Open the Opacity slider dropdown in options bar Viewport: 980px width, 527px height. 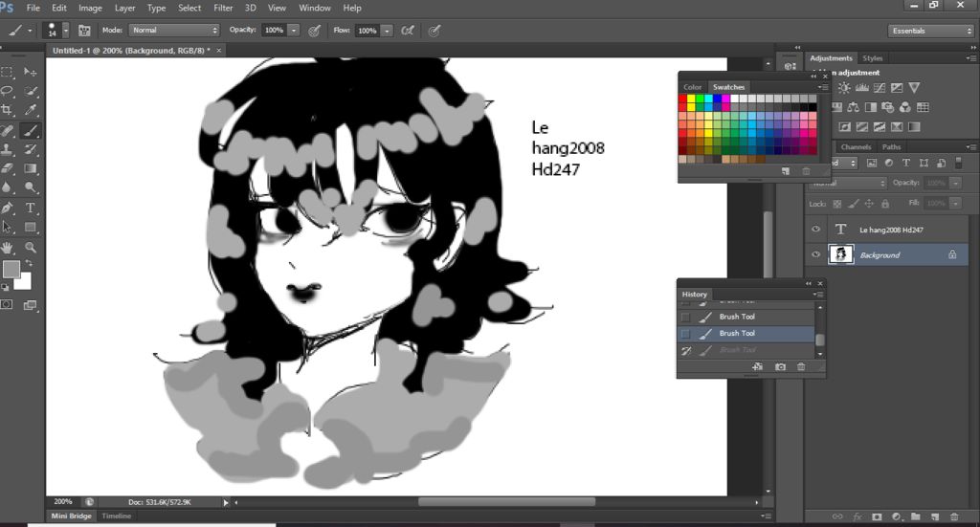293,30
